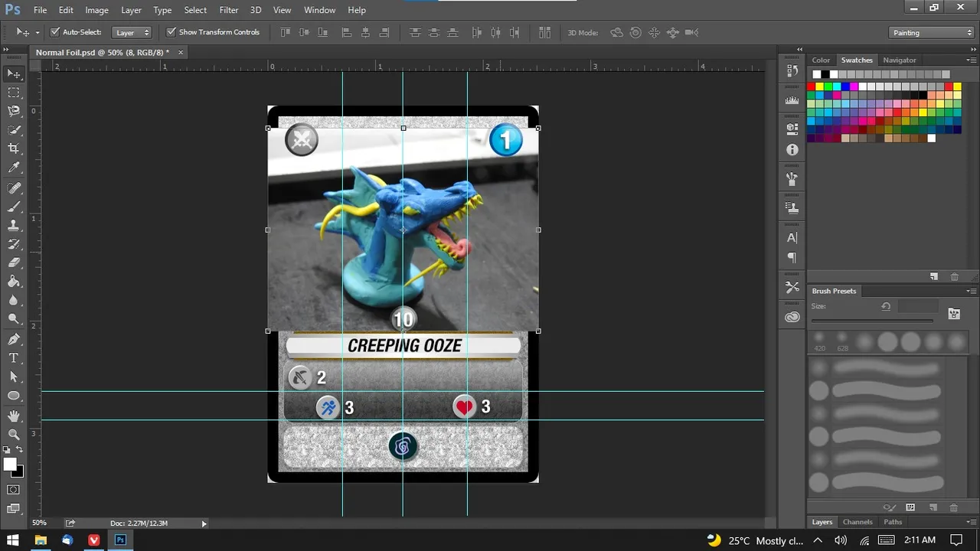Select the Blur tool

tap(14, 300)
